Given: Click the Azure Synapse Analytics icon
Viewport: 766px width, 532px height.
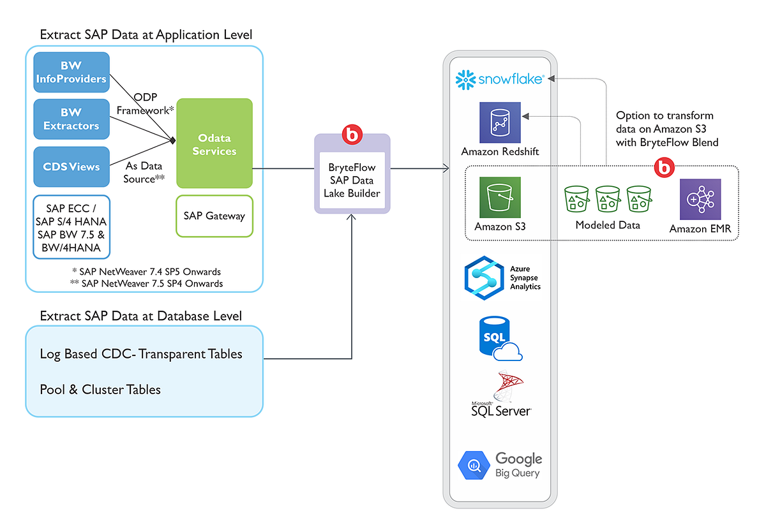Looking at the screenshot, I should 483,276.
